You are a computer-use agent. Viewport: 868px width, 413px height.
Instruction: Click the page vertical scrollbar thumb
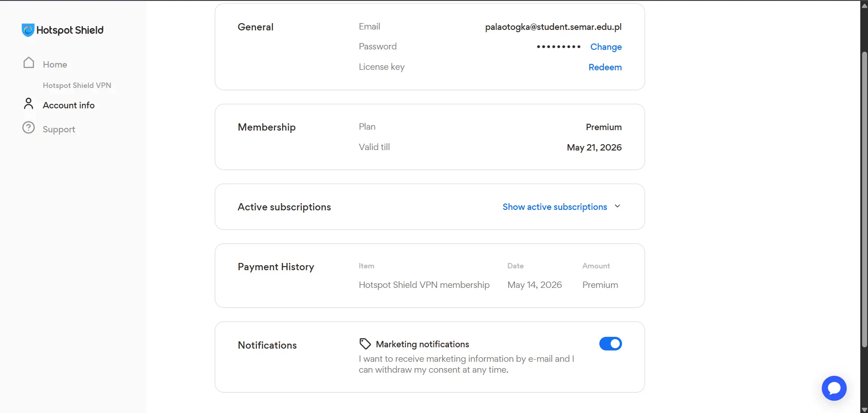(864, 199)
